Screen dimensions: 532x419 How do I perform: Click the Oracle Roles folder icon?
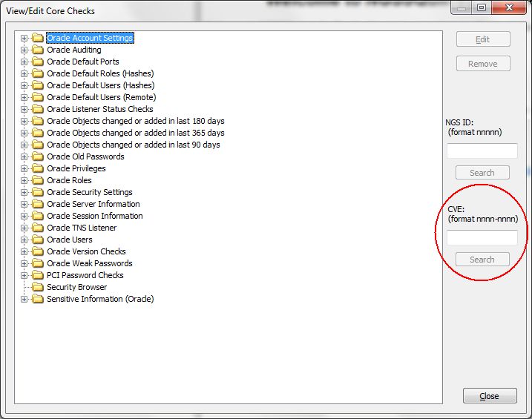coord(38,180)
